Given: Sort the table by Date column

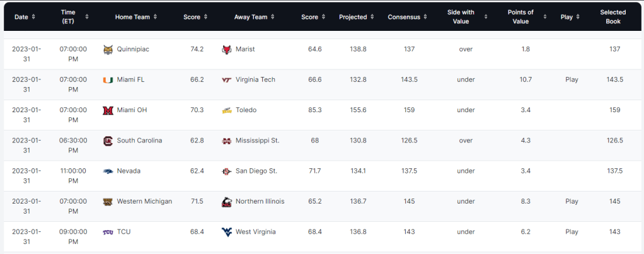Looking at the screenshot, I should [25, 17].
